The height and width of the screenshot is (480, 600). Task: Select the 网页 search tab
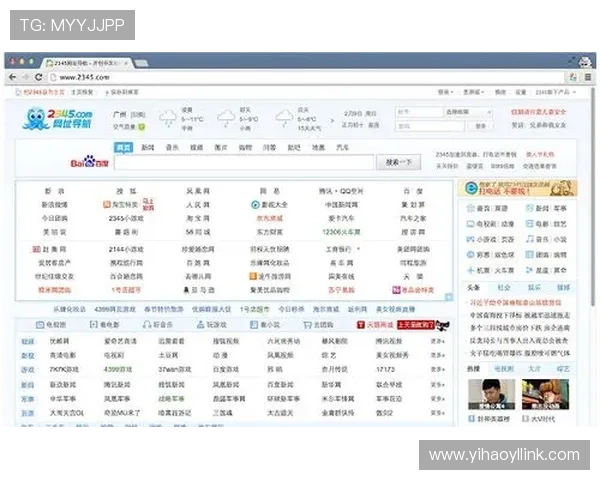(x=123, y=147)
